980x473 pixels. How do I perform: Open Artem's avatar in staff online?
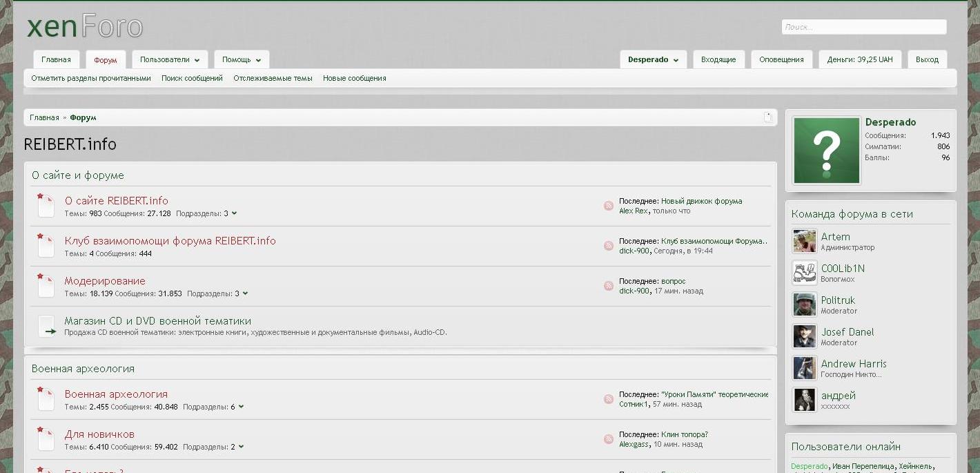pos(805,242)
